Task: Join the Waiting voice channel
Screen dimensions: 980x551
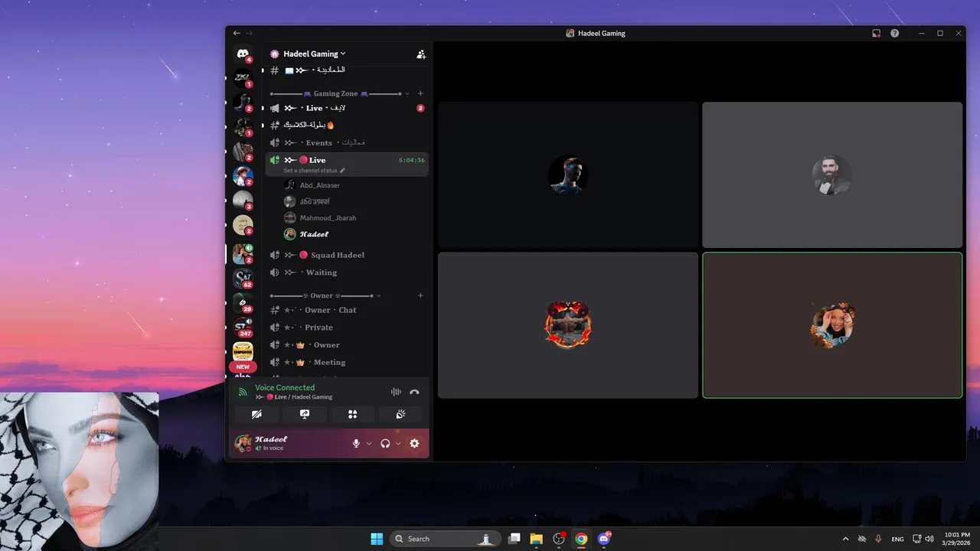Action: click(347, 272)
